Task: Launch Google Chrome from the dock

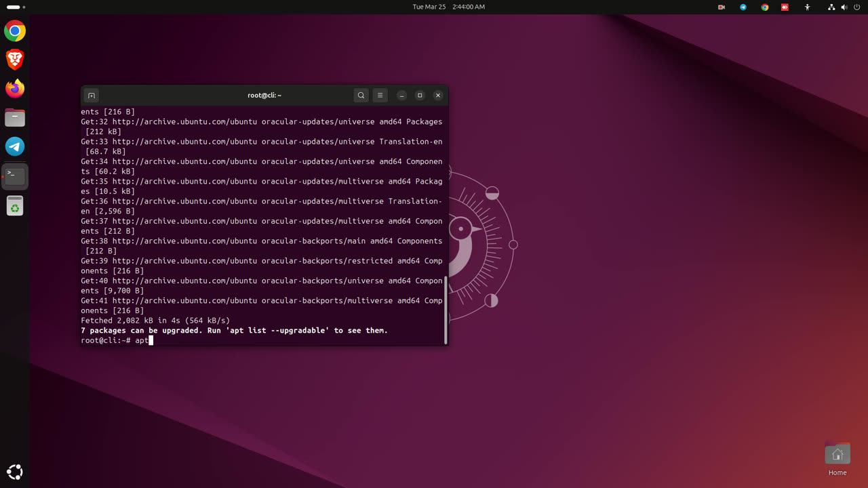Action: point(15,31)
